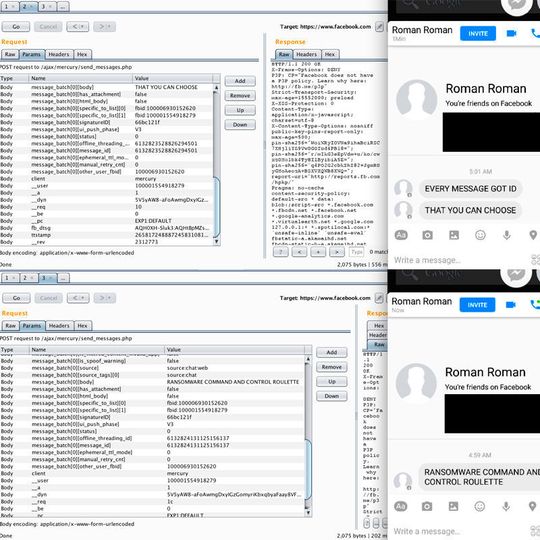Click Go button in upper Repeater panel
The image size is (540, 540).
coord(16,27)
